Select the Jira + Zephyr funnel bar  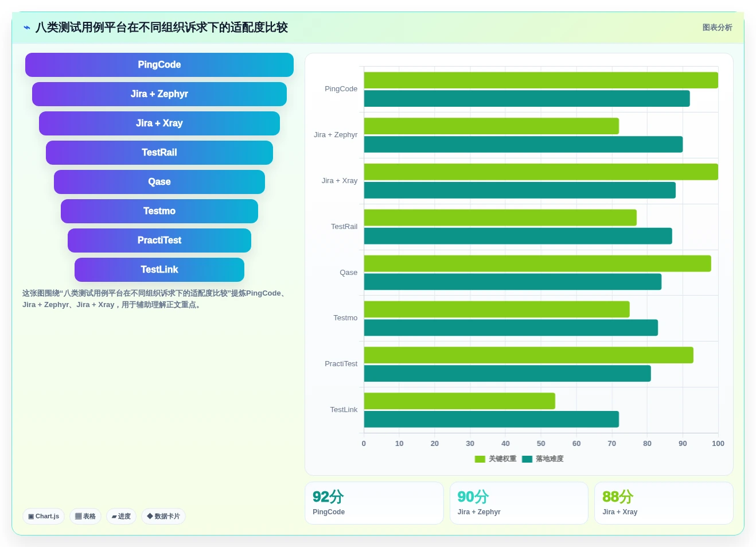(159, 94)
